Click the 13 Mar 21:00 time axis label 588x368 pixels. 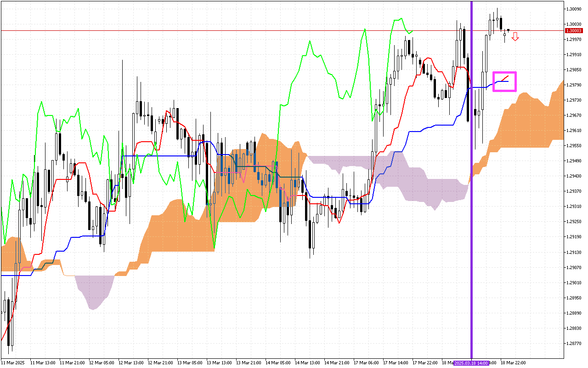click(249, 363)
